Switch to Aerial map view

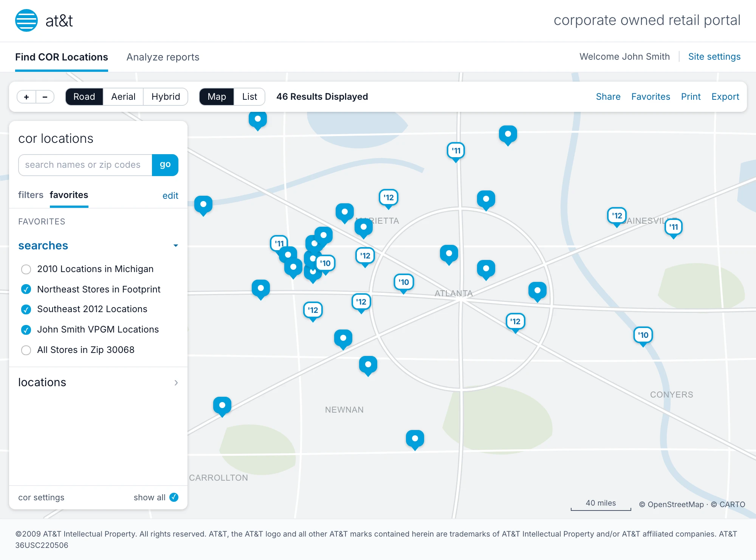(x=123, y=97)
